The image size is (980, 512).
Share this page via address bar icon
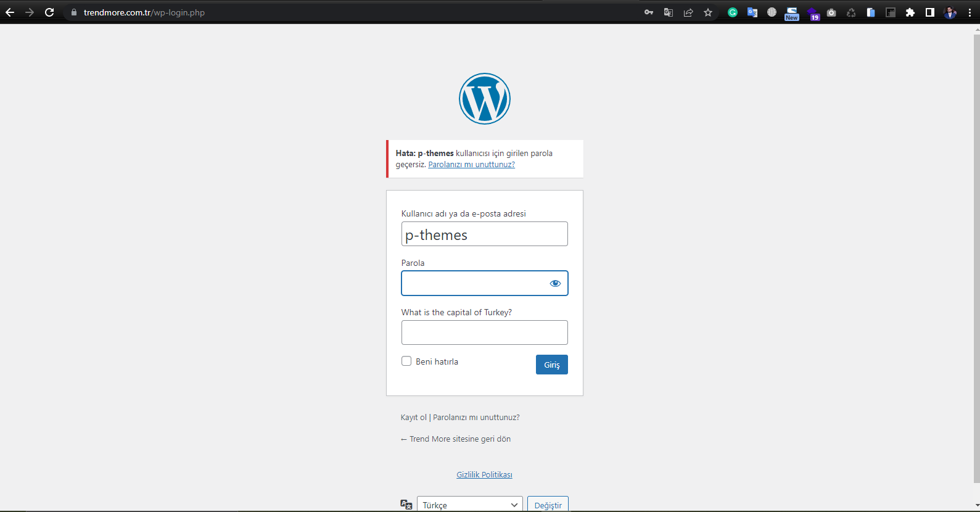pyautogui.click(x=688, y=12)
